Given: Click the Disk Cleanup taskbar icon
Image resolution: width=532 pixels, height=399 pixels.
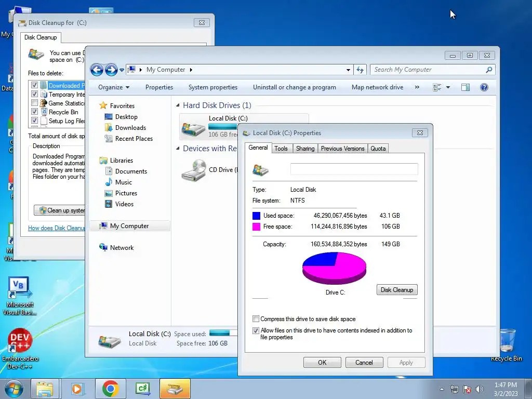Looking at the screenshot, I should point(175,389).
